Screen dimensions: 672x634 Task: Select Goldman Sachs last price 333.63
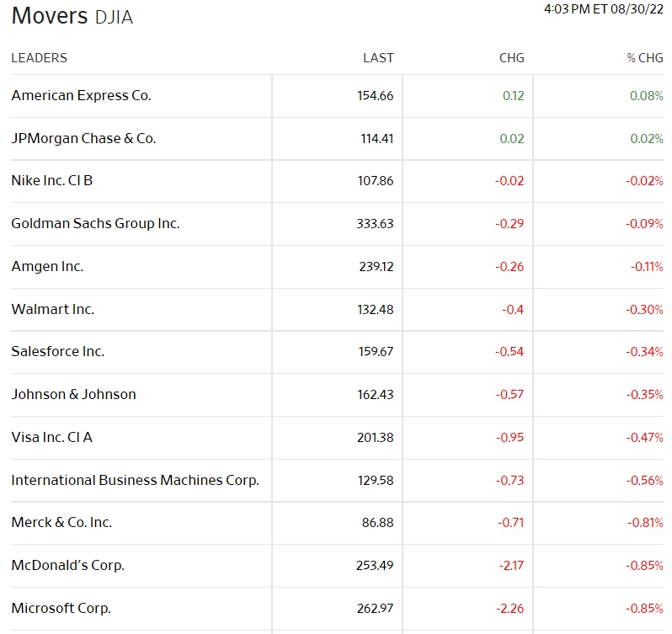click(x=375, y=224)
